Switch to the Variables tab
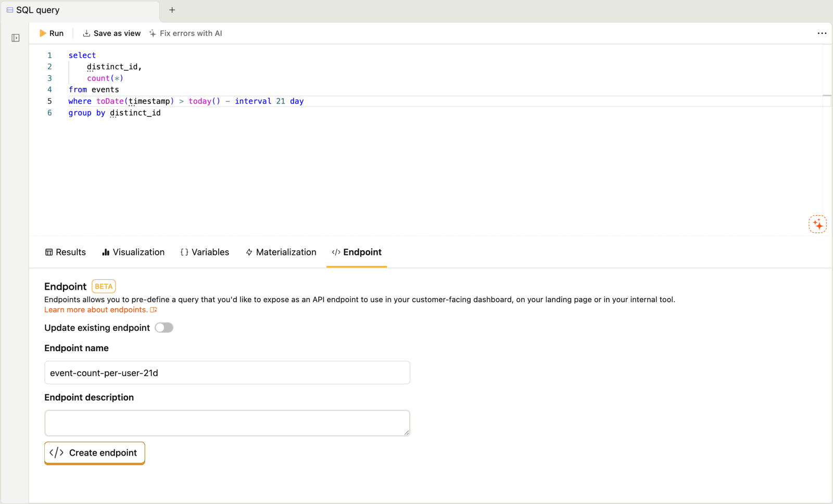This screenshot has width=833, height=504. pos(205,252)
